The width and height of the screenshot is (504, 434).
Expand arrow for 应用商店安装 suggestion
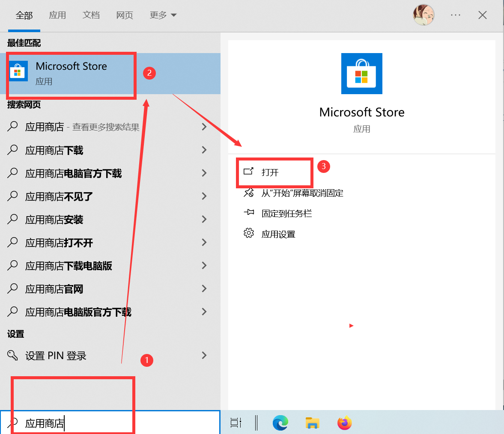[x=204, y=219]
